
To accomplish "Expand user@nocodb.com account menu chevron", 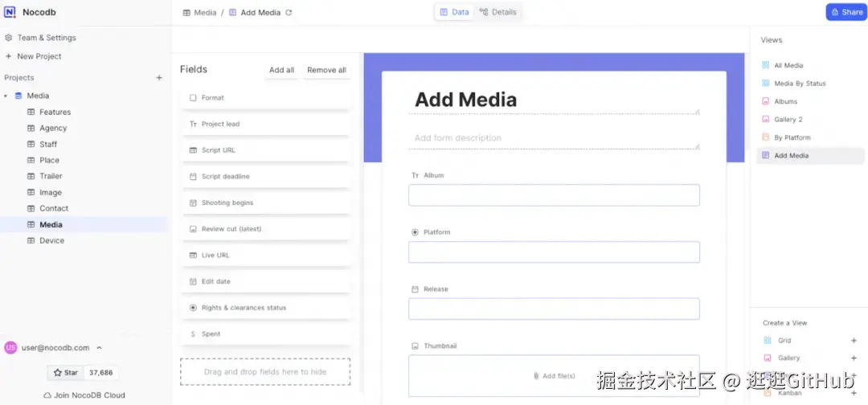I will tap(99, 348).
